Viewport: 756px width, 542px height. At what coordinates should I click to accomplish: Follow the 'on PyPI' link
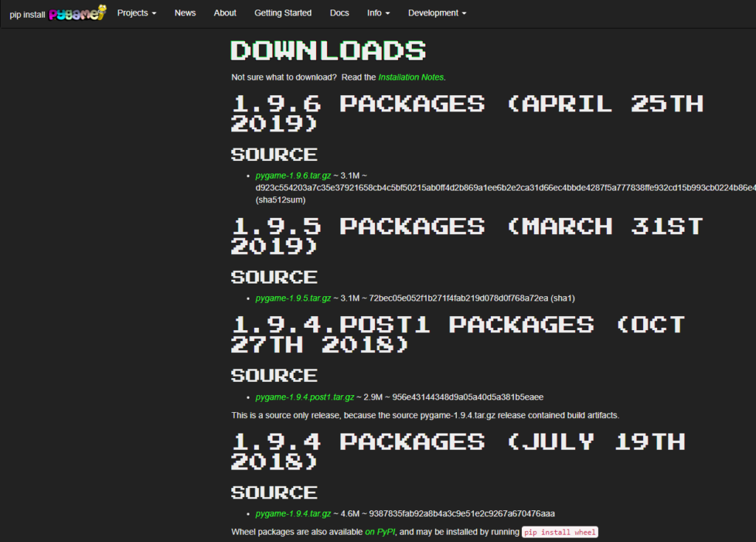point(380,532)
